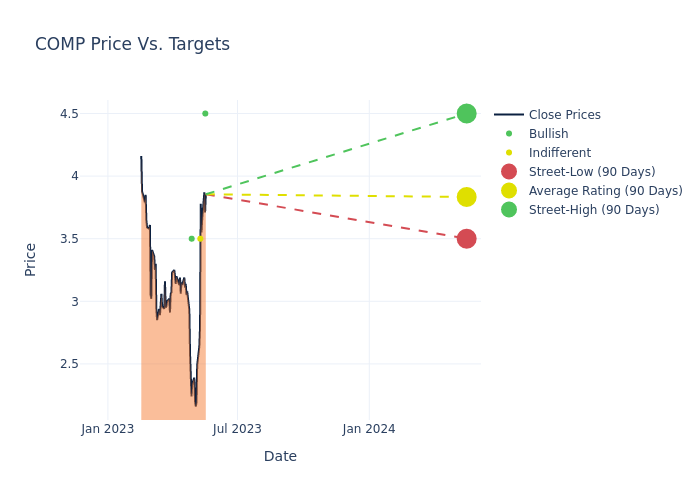Toggle the Bullish series in legend
700x500 pixels.
(x=548, y=134)
